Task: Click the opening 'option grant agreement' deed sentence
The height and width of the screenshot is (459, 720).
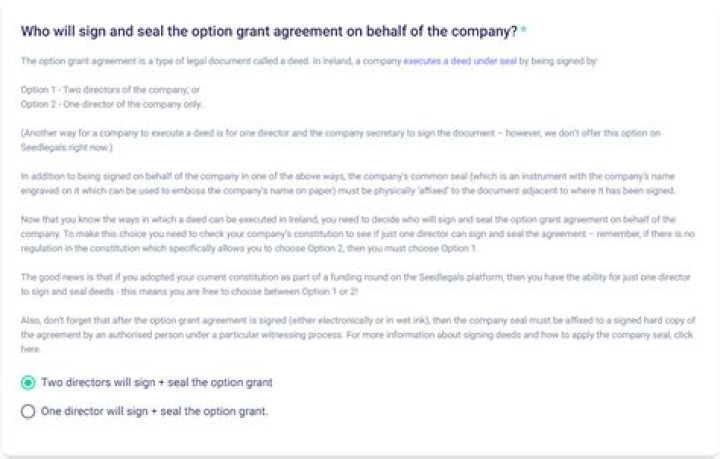Action: [200, 60]
